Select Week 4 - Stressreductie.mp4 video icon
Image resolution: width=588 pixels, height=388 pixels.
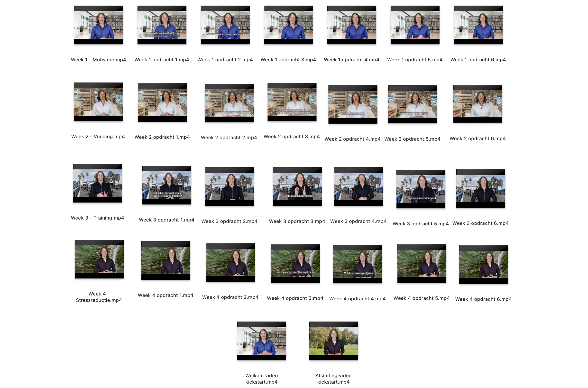pyautogui.click(x=99, y=259)
